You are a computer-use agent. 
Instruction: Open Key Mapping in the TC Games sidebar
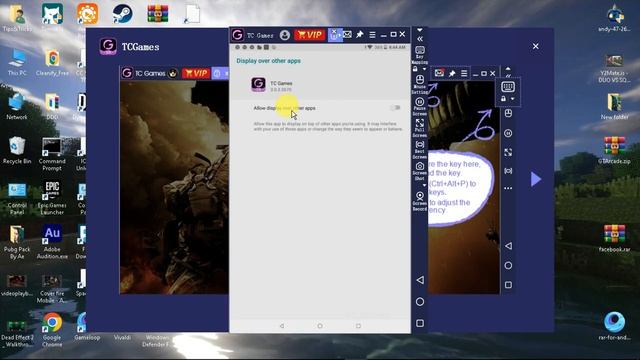[x=420, y=55]
